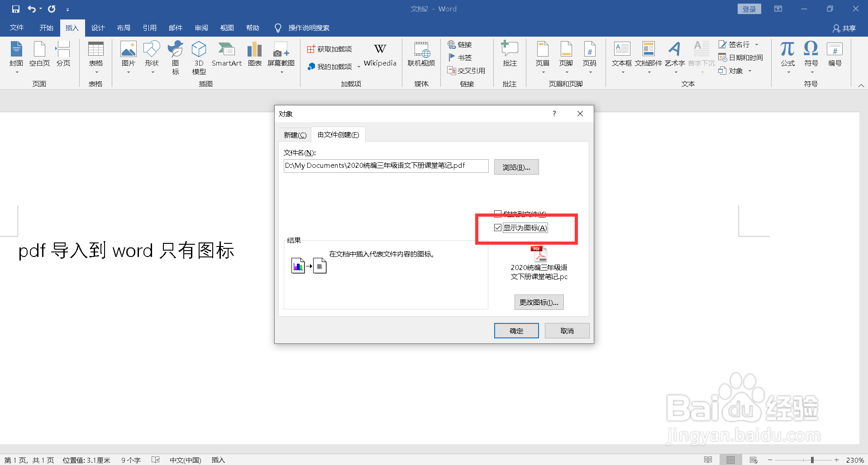Open the Table (表格) insert tool
Screen dimensions: 868x465
click(95, 58)
